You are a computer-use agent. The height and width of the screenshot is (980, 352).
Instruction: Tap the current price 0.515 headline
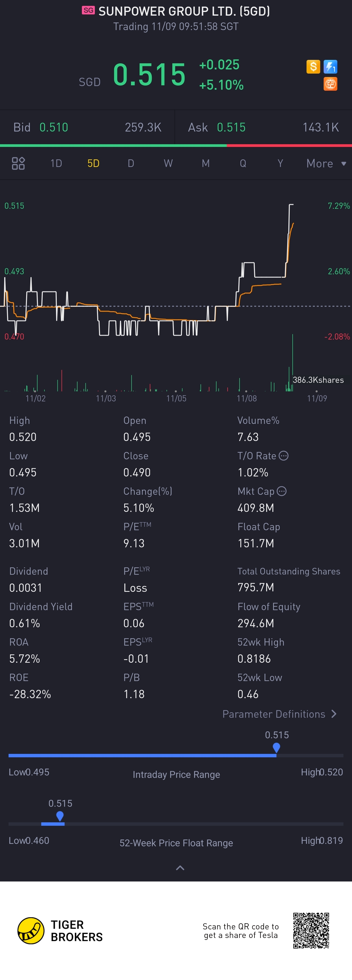(149, 74)
